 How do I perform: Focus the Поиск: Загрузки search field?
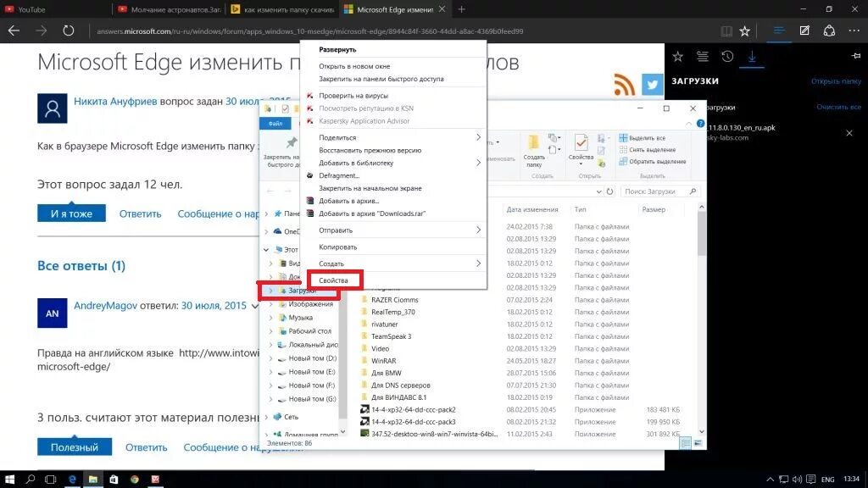click(659, 191)
